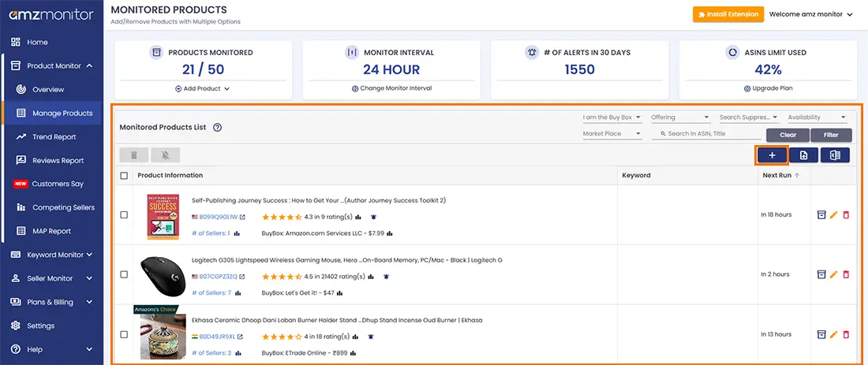This screenshot has height=365, width=868.
Task: Open the Market Place filter dropdown
Action: pos(612,133)
